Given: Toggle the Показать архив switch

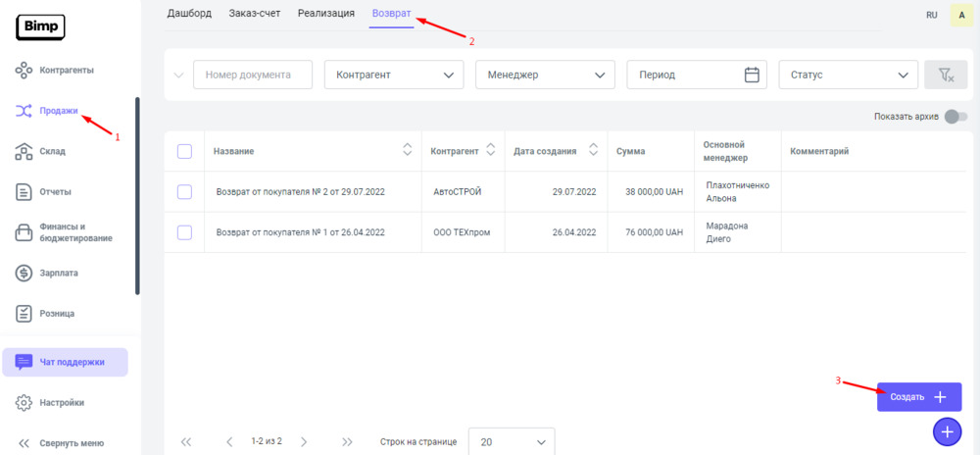Looking at the screenshot, I should coord(955,117).
